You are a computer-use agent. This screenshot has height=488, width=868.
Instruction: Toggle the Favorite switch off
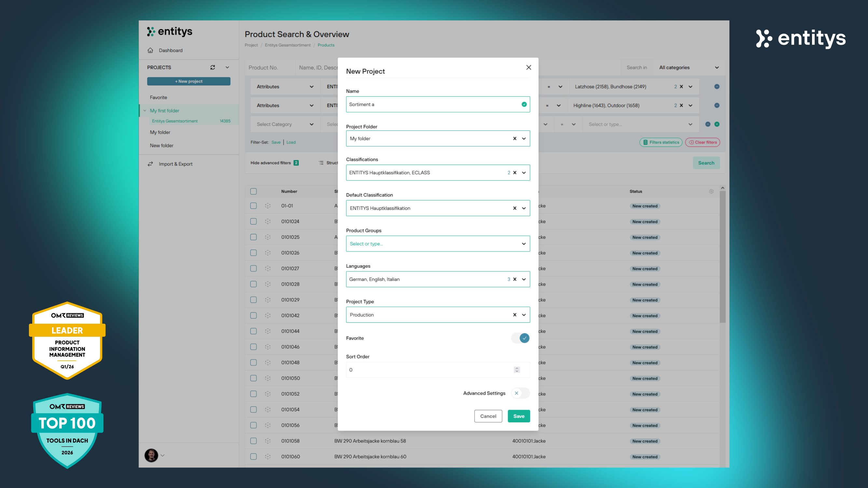pyautogui.click(x=520, y=338)
